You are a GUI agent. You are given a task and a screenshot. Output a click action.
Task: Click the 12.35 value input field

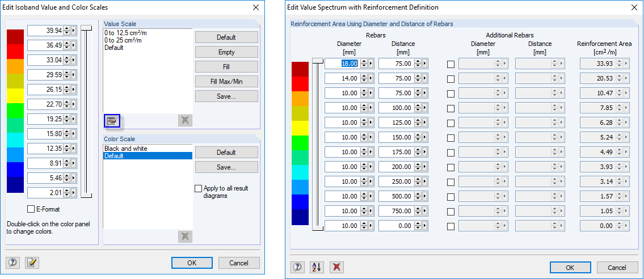[45, 149]
